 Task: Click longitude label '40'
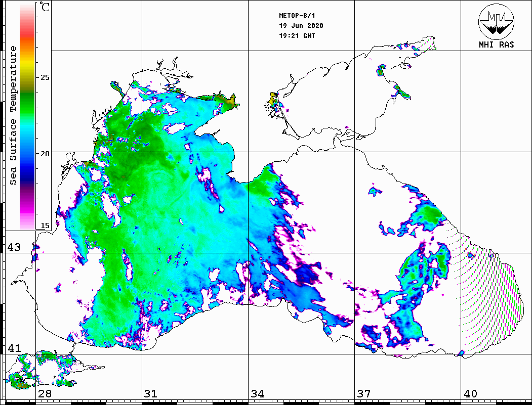[470, 393]
